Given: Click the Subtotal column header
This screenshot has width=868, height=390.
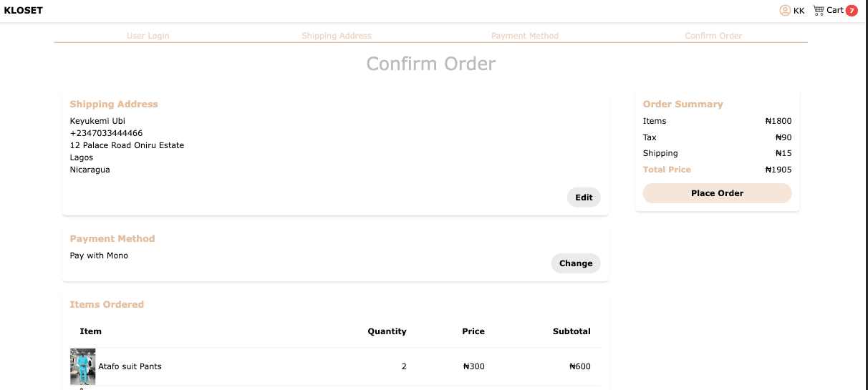Looking at the screenshot, I should 572,331.
